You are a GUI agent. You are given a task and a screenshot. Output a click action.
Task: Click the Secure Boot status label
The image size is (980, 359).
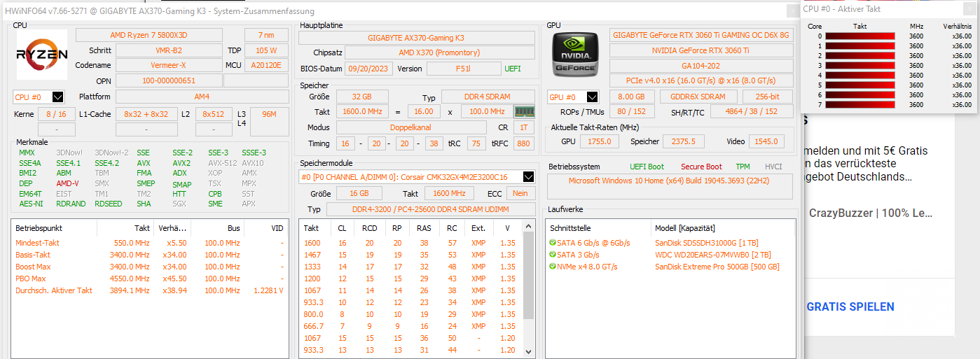(701, 167)
